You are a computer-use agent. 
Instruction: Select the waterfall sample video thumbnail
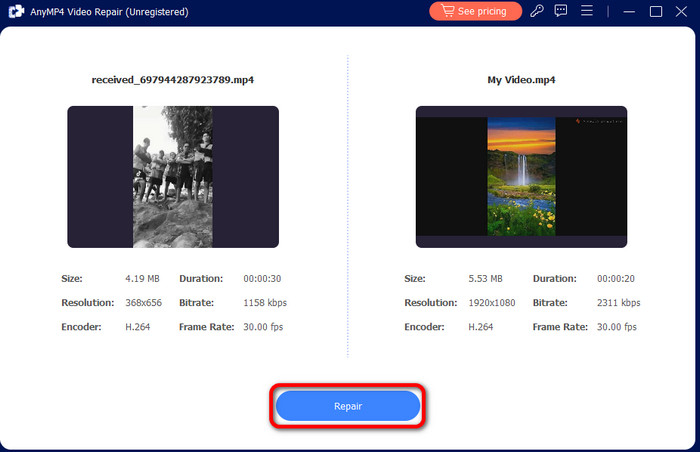coord(521,177)
